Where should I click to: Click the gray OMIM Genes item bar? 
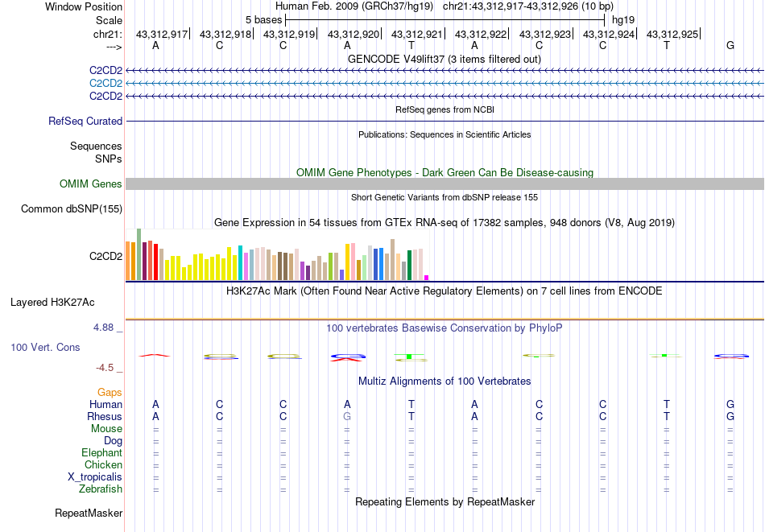coord(445,184)
